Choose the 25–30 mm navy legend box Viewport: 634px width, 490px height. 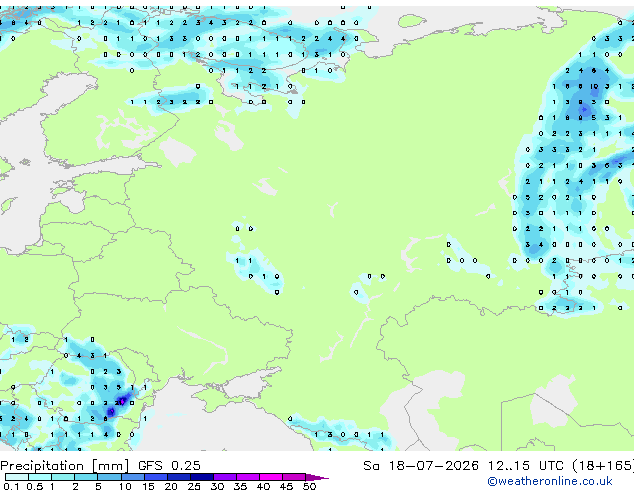pyautogui.click(x=202, y=477)
